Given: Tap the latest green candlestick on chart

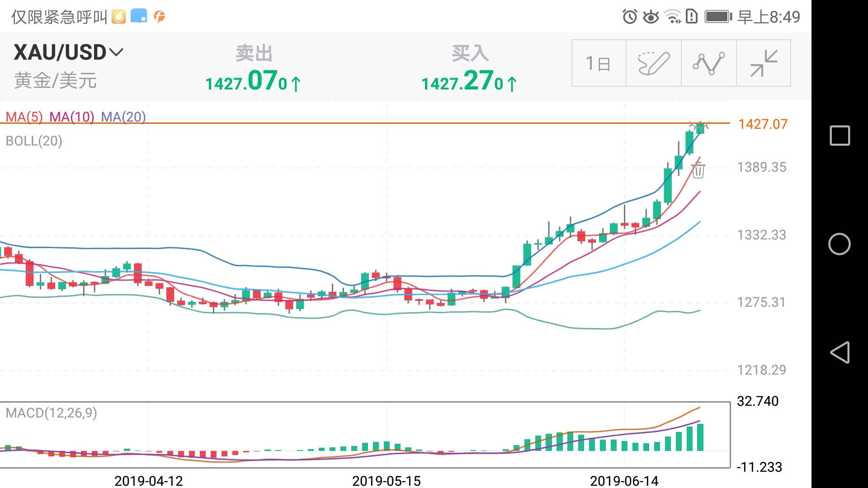Looking at the screenshot, I should [x=700, y=128].
